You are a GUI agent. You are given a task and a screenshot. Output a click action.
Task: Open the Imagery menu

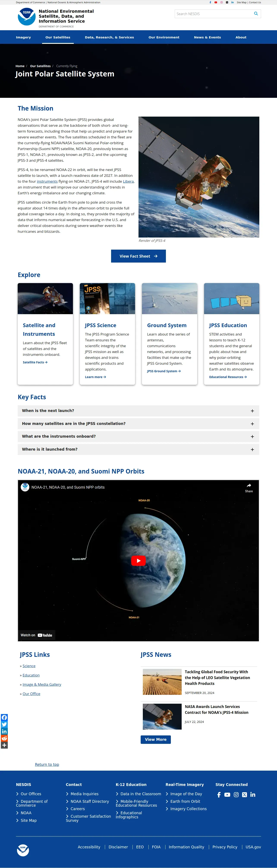coord(23,37)
